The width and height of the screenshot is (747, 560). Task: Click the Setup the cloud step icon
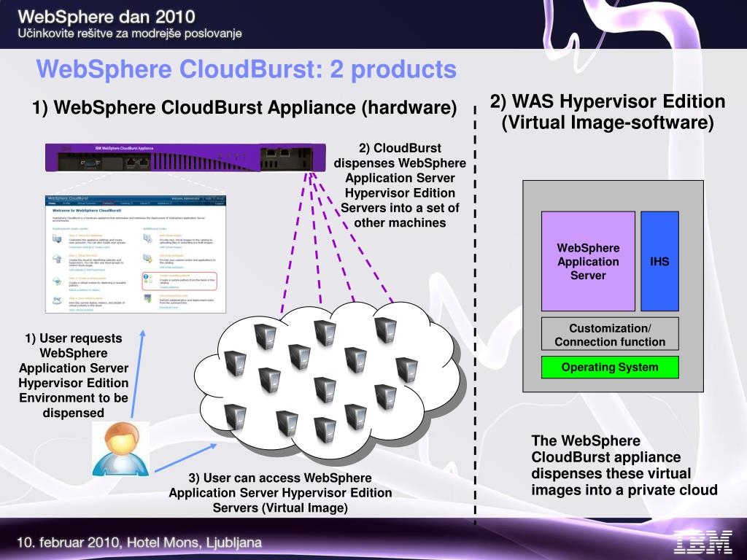click(57, 259)
